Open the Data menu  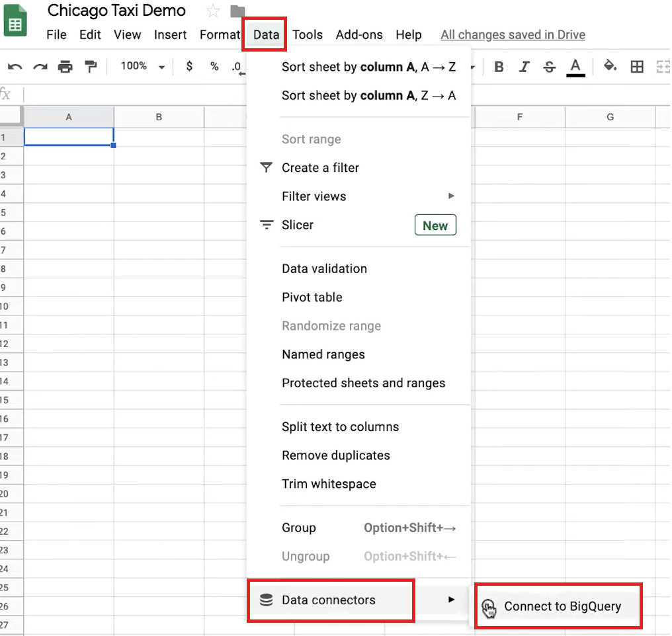point(266,34)
